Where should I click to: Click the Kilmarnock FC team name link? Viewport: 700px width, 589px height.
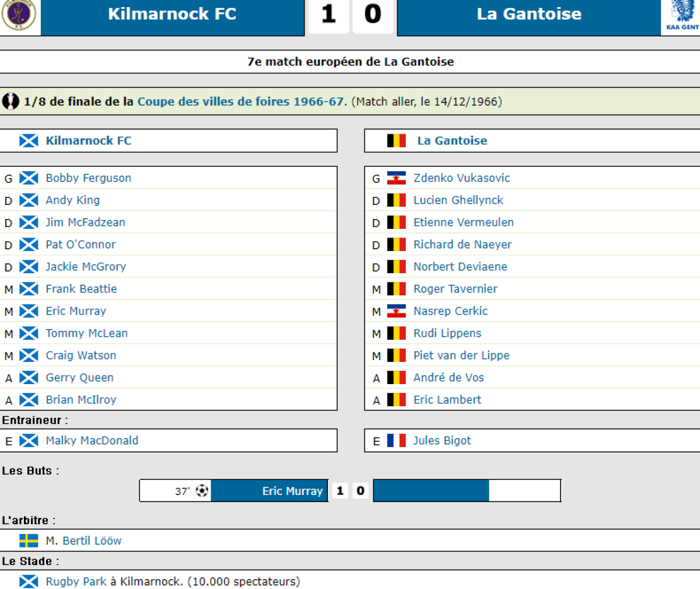point(88,141)
